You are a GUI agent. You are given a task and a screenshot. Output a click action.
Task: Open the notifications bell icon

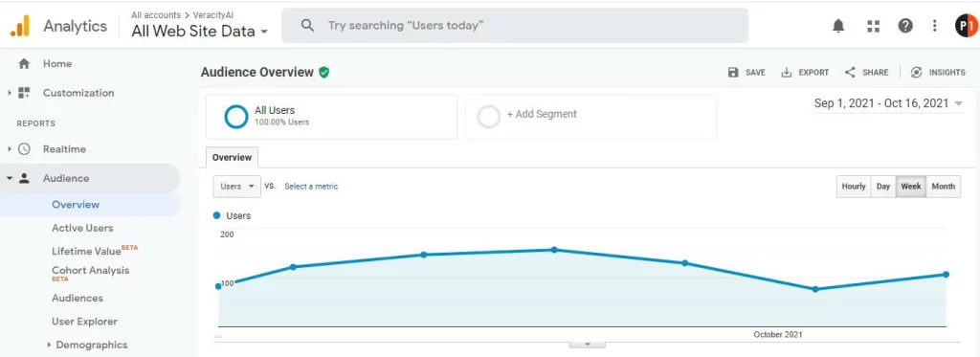[838, 26]
